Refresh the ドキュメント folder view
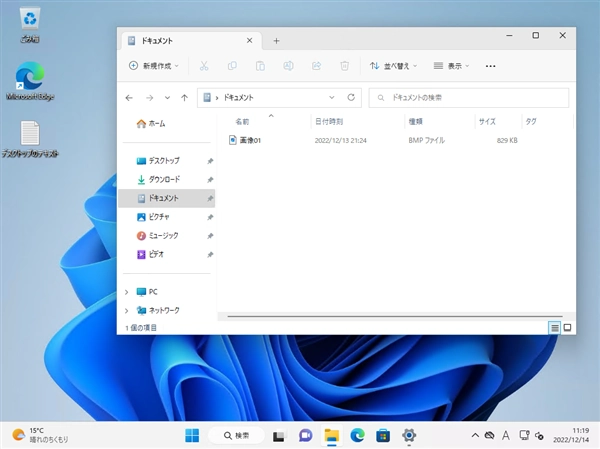Image resolution: width=600 pixels, height=449 pixels. pyautogui.click(x=351, y=97)
